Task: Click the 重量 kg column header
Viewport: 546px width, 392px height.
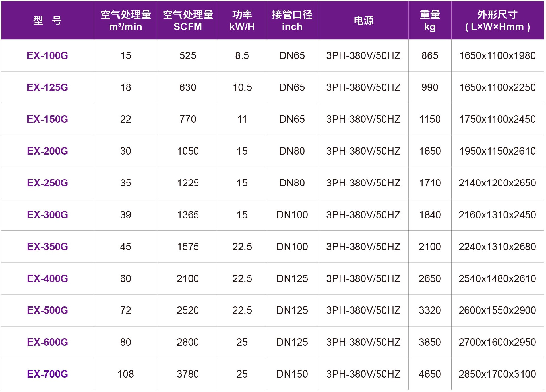Action: coord(430,20)
